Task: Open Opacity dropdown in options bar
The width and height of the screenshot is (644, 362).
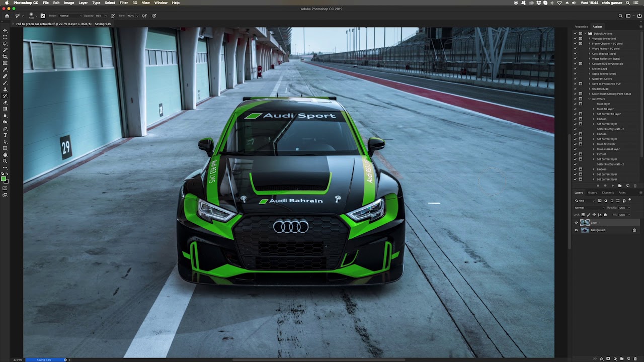Action: pyautogui.click(x=106, y=16)
